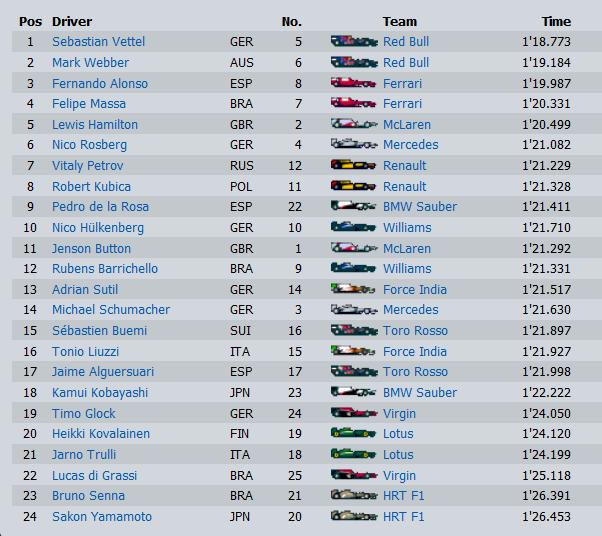Open Michael Schumacher's driver profile link
This screenshot has width=602, height=536.
coord(111,310)
